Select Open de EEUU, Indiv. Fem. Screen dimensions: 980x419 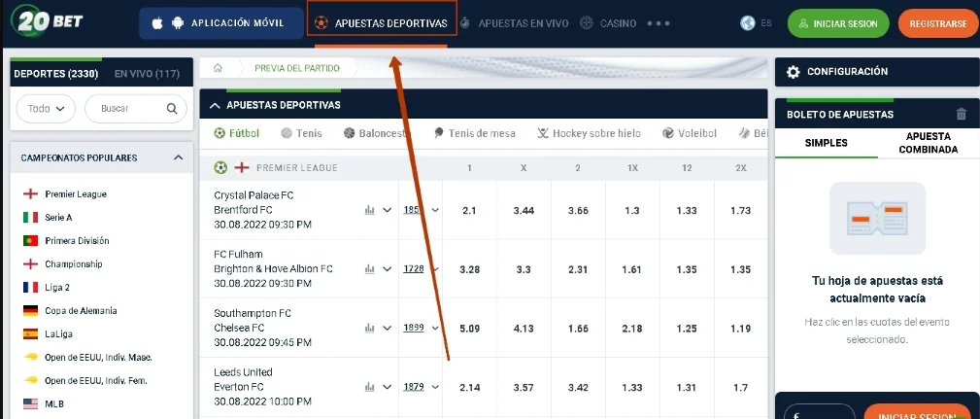(x=86, y=380)
